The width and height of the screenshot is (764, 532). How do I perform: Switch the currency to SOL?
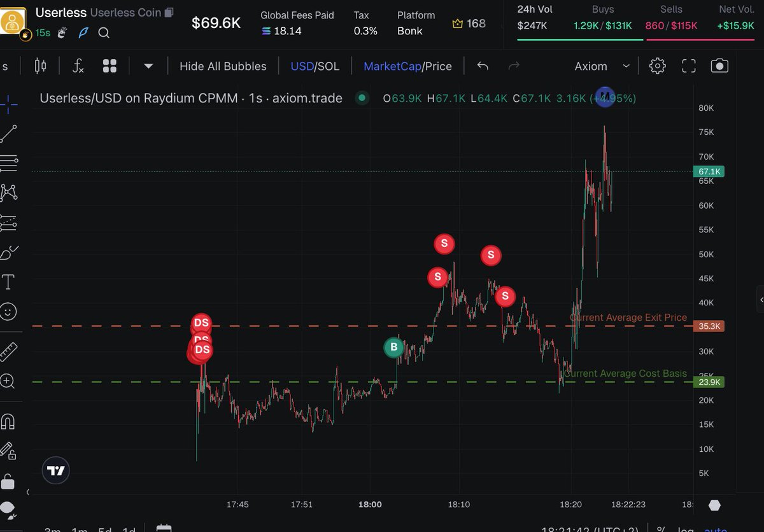[329, 66]
